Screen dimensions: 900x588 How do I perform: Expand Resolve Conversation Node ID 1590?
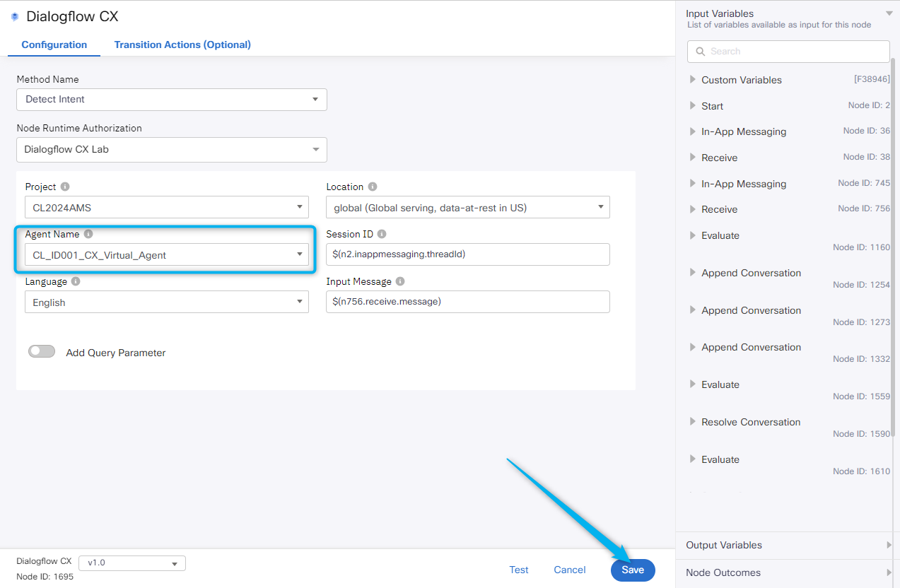[x=693, y=421]
